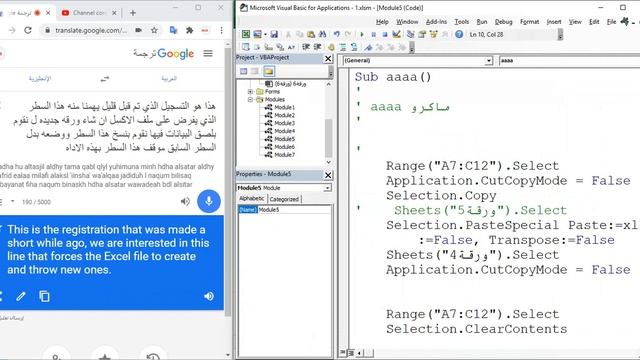Viewport: 640px width, 360px height.
Task: Open the Window menu
Action: tap(407, 22)
